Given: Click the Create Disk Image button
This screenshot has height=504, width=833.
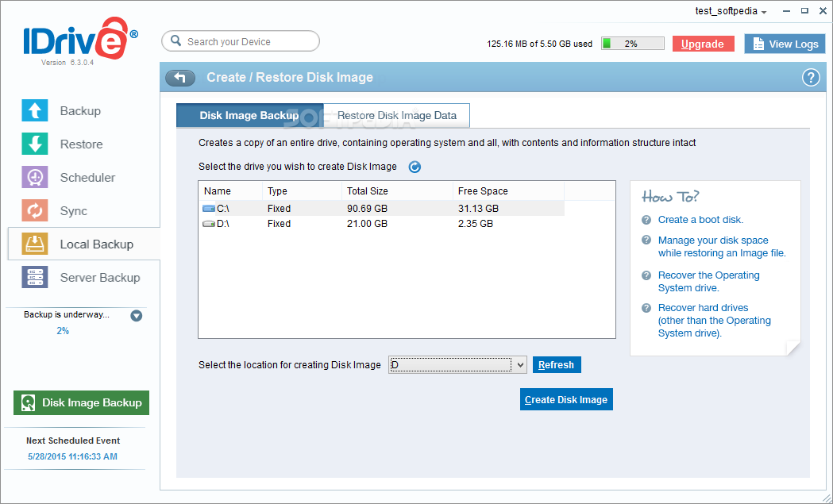Looking at the screenshot, I should tap(566, 399).
